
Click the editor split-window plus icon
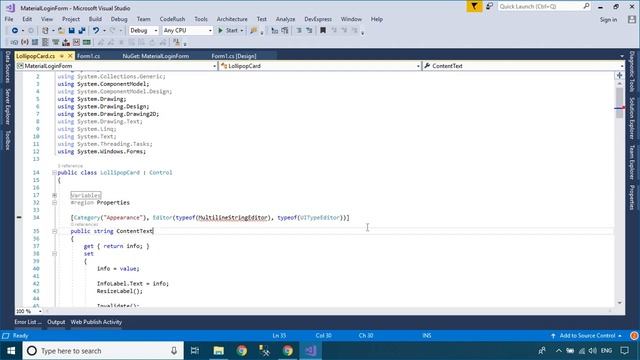tap(620, 76)
